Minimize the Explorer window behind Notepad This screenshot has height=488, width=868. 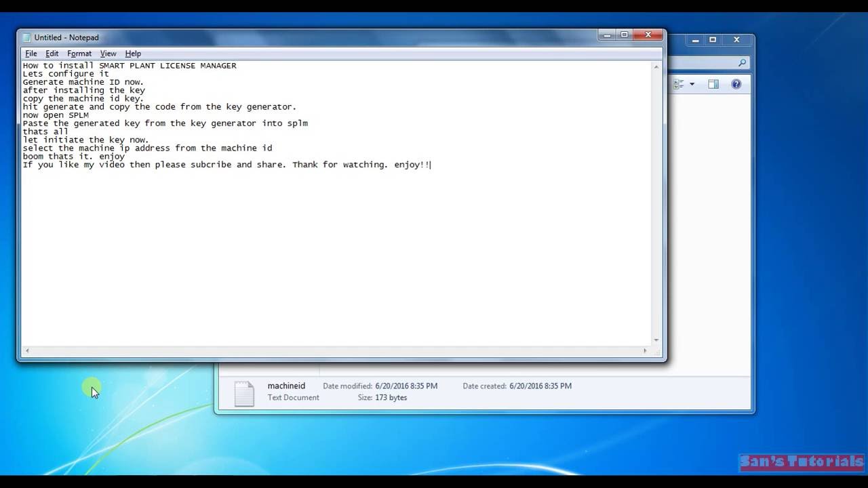pos(696,40)
